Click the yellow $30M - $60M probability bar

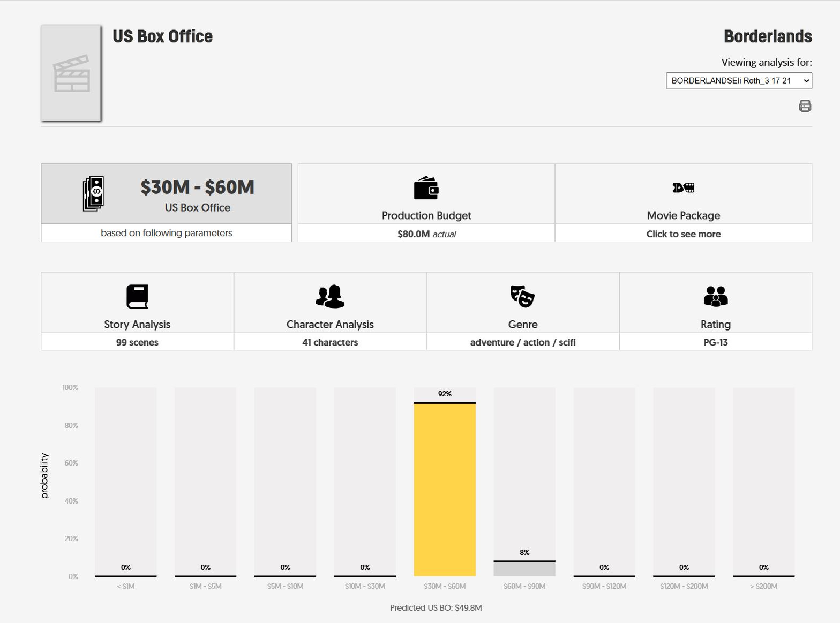click(x=445, y=489)
